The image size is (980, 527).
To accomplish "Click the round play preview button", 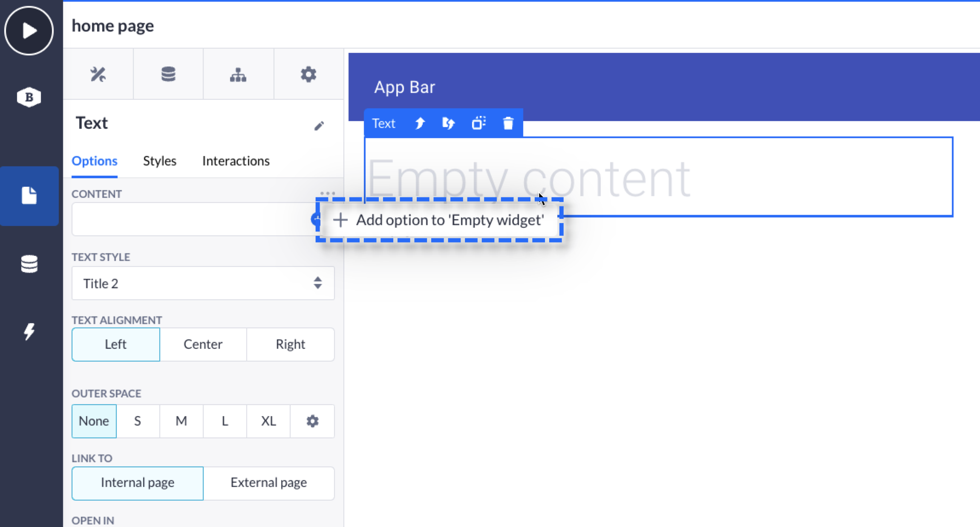I will click(29, 31).
